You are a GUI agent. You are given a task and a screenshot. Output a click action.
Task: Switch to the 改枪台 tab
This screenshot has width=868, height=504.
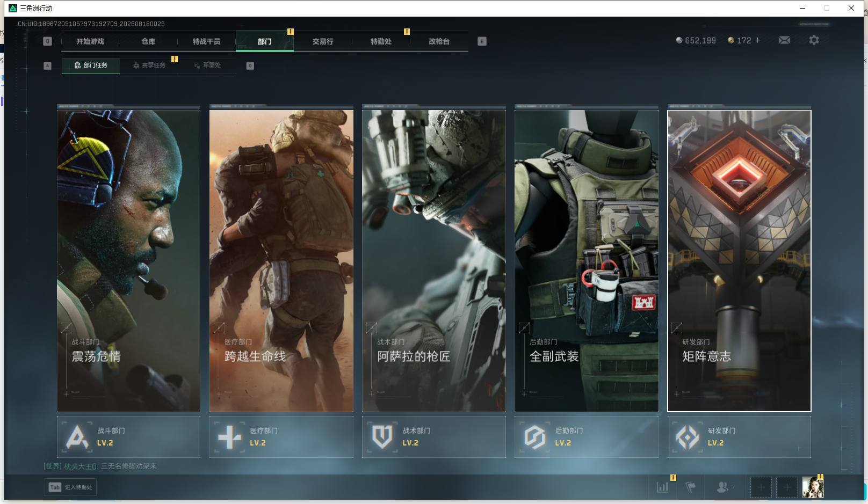pos(439,41)
